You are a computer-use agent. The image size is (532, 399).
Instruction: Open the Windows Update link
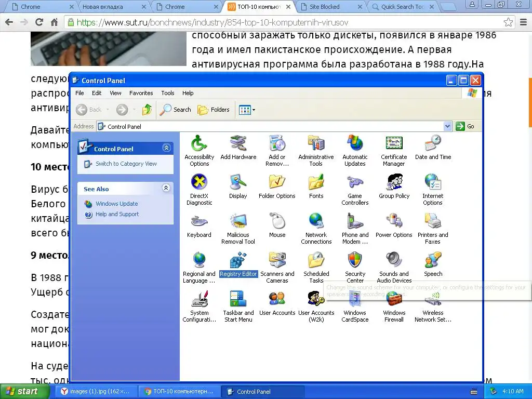click(x=116, y=204)
